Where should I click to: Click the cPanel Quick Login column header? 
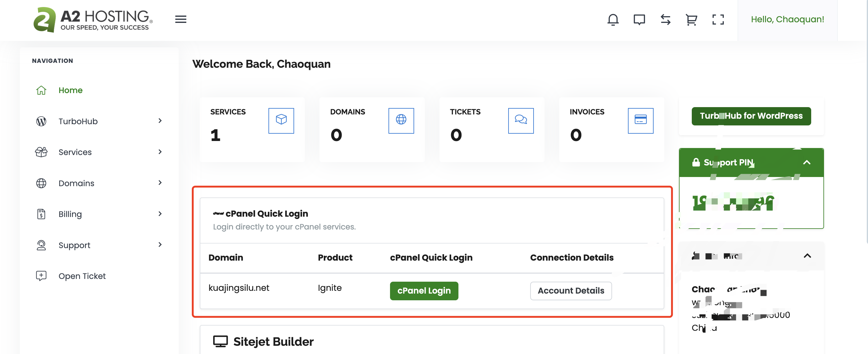click(431, 257)
